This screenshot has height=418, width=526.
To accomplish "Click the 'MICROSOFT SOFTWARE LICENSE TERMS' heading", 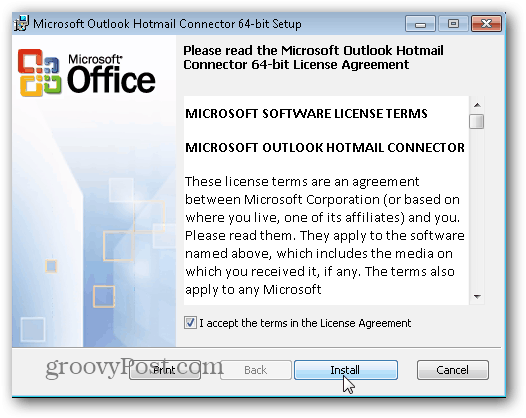I will pyautogui.click(x=306, y=113).
